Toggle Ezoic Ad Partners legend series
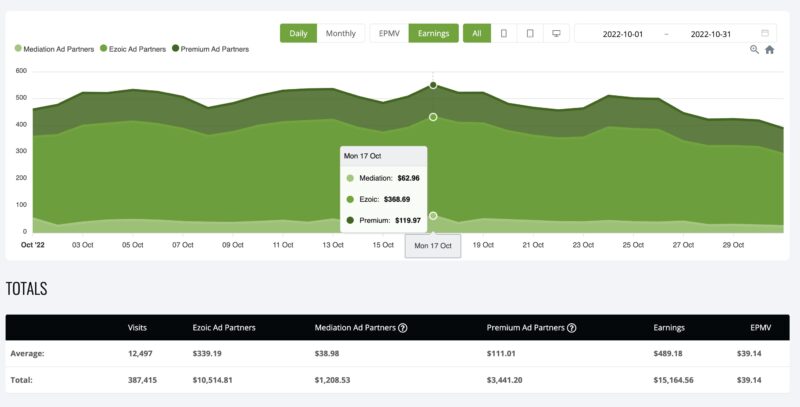Viewport: 800px width, 407px height. pos(135,48)
